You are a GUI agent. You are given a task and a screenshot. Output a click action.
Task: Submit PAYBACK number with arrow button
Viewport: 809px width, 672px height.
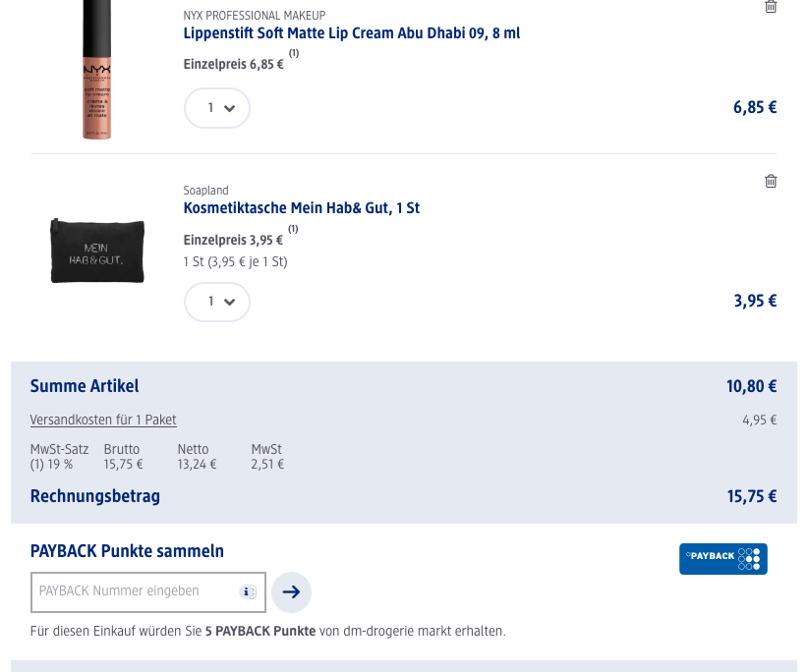tap(291, 591)
